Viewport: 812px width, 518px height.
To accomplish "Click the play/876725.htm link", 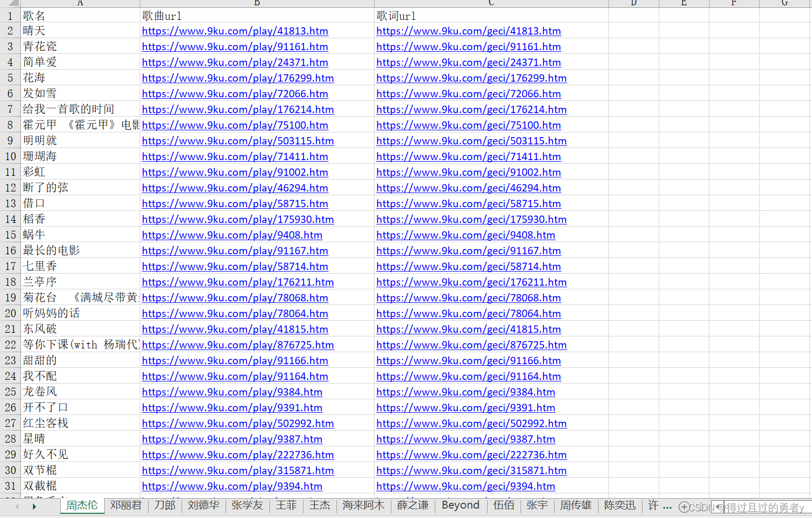I will tap(238, 345).
